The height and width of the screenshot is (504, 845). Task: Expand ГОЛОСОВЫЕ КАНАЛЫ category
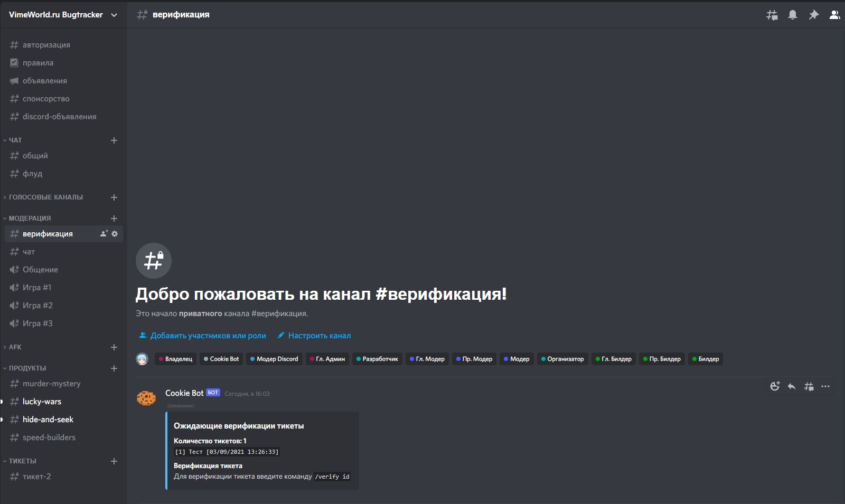coord(45,197)
